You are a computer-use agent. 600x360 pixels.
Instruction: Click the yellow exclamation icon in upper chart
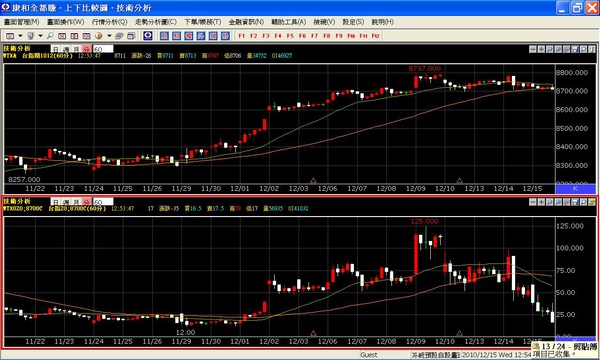[592, 49]
